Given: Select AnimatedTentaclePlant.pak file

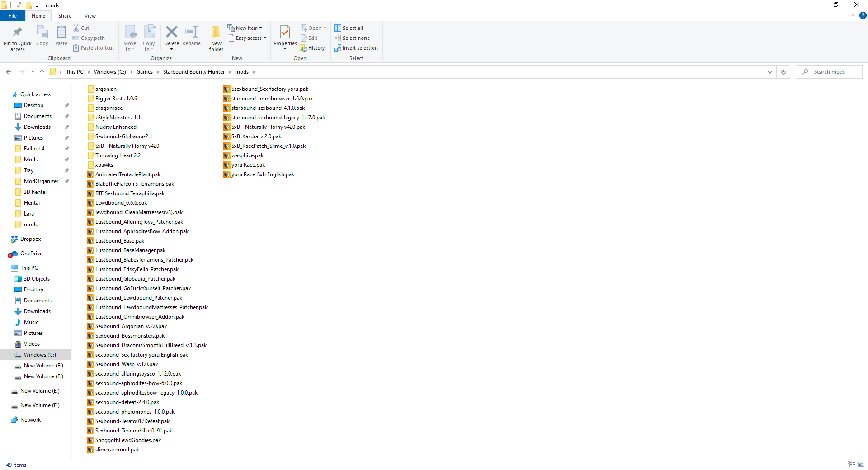Looking at the screenshot, I should (x=124, y=174).
